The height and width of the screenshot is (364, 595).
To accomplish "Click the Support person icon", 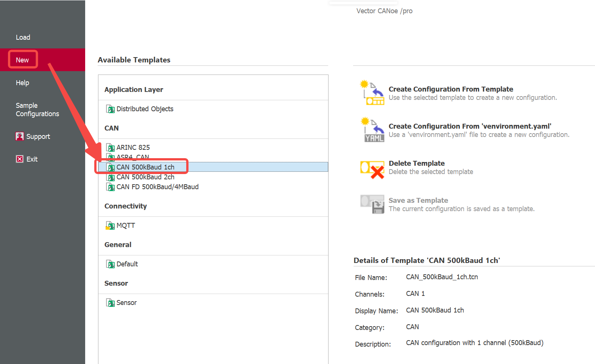I will (20, 136).
